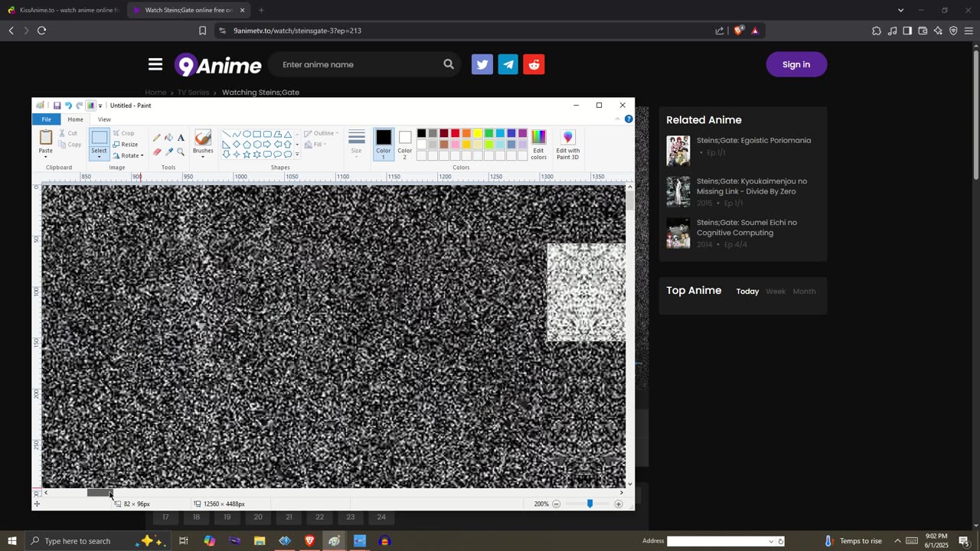Customize Quick Access Toolbar dropdown in Paint

[x=100, y=106]
